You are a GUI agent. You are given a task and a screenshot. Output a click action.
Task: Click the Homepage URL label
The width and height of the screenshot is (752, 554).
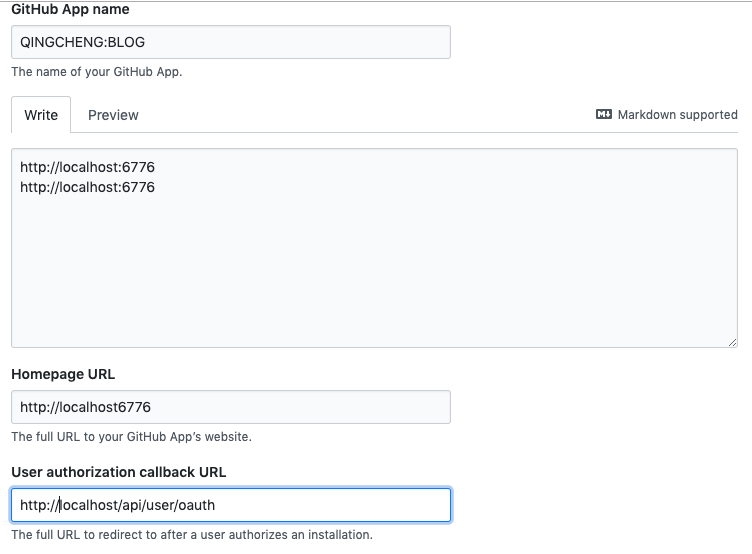tap(63, 374)
